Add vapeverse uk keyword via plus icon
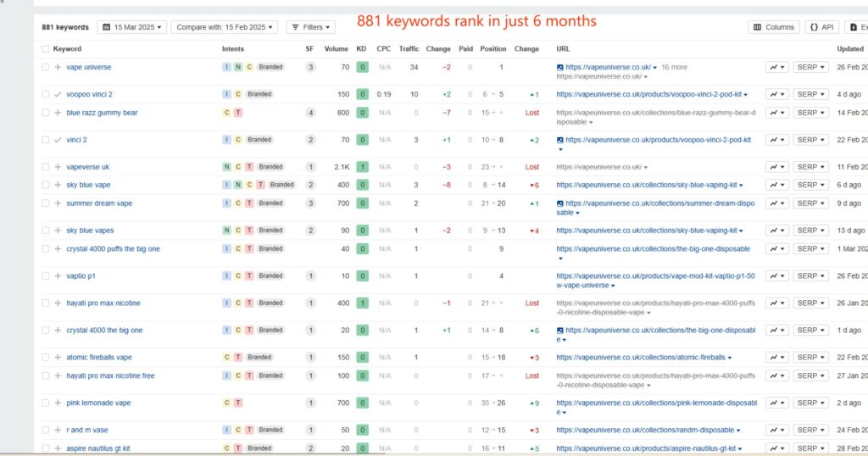 pyautogui.click(x=58, y=167)
